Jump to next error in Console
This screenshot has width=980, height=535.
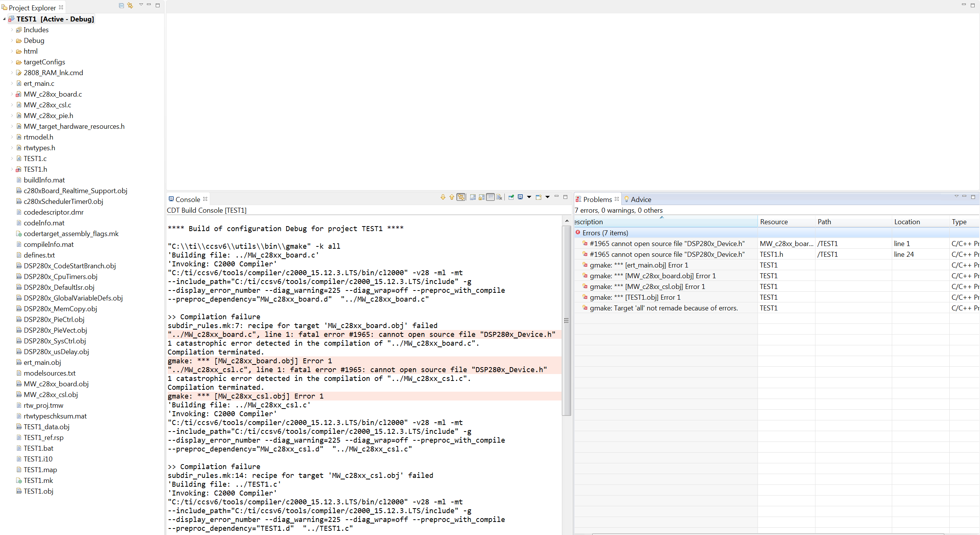[x=443, y=197]
